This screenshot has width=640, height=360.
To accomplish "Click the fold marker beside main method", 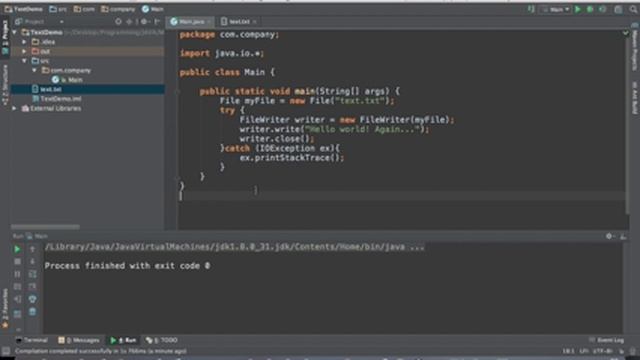I will click(178, 91).
